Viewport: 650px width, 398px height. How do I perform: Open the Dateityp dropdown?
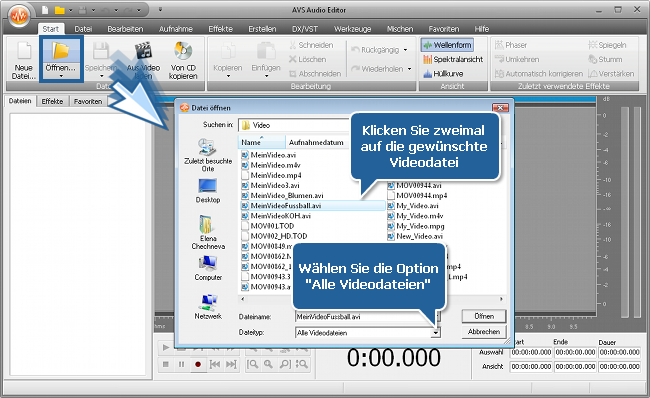click(435, 332)
